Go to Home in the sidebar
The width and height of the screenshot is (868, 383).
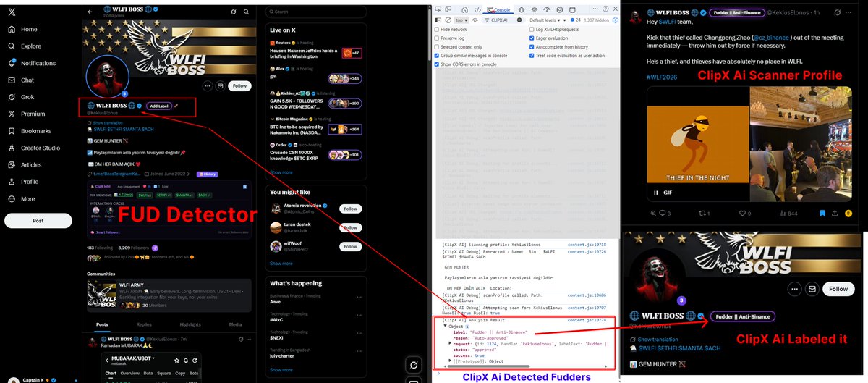tap(22, 29)
